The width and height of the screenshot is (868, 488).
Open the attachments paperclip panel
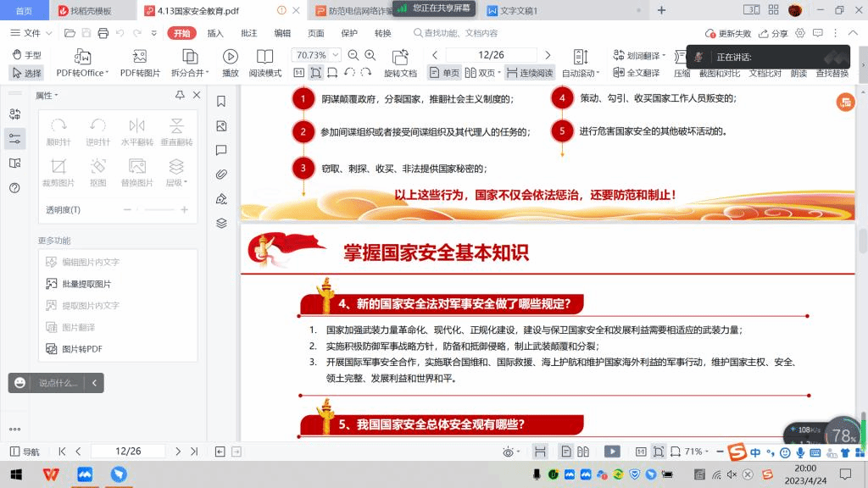tap(221, 175)
